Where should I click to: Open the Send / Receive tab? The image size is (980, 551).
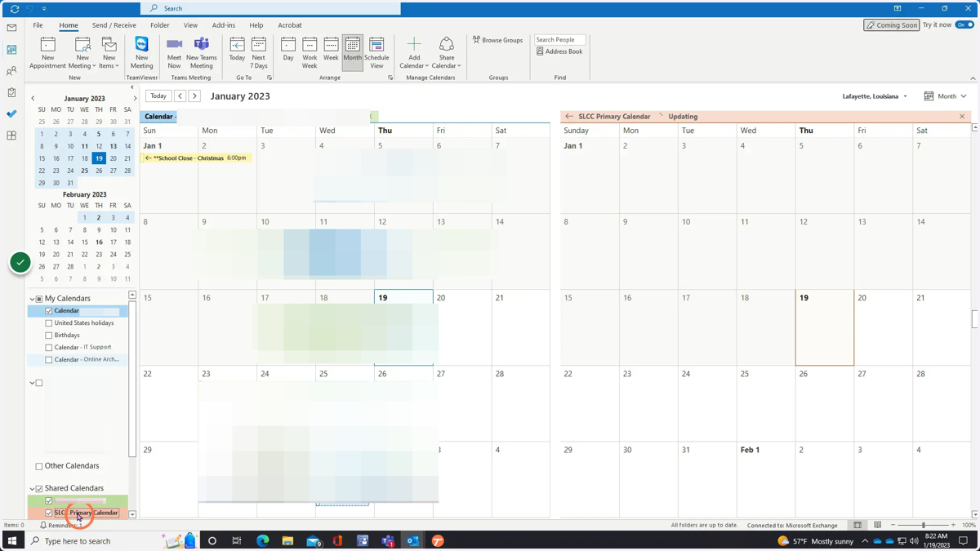114,25
